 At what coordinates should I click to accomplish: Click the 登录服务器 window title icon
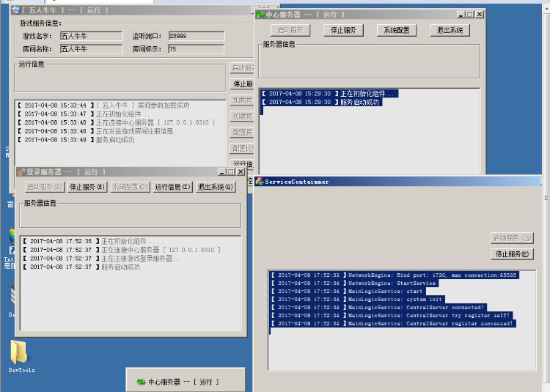21,171
